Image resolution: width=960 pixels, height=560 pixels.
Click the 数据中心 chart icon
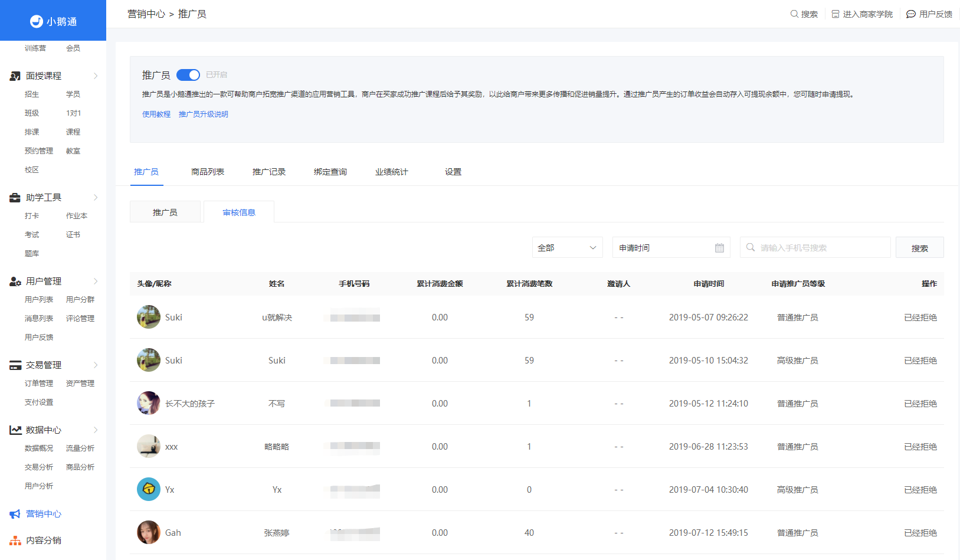point(15,430)
